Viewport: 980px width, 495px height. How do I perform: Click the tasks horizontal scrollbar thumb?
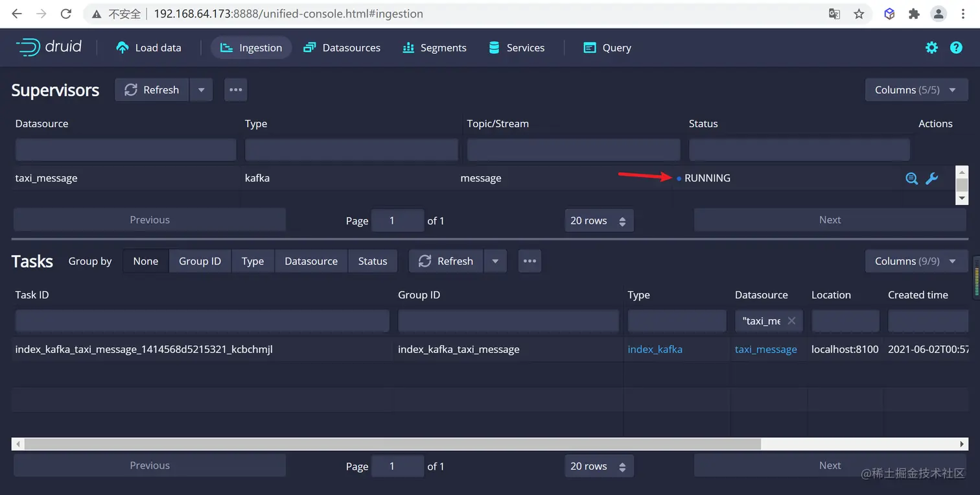[393, 444]
